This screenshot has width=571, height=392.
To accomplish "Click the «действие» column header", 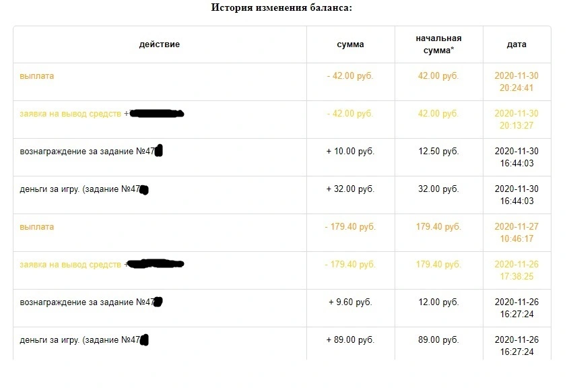I will point(160,44).
